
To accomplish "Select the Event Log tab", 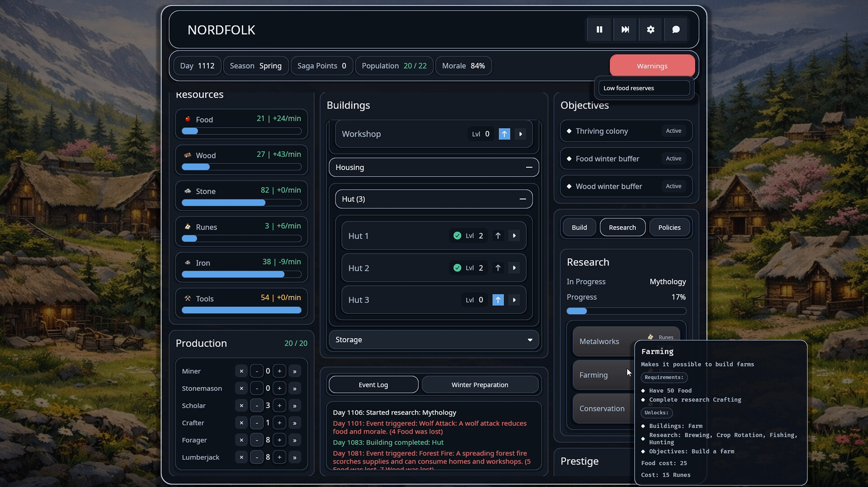I will (x=373, y=385).
